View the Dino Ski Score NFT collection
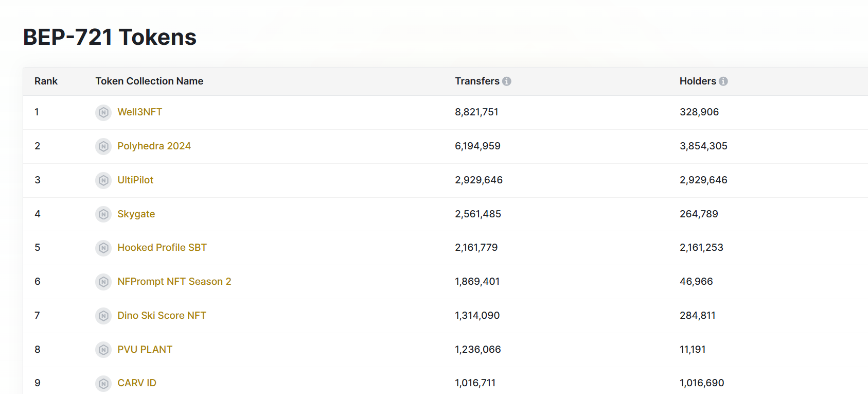Viewport: 868px width, 394px height. click(162, 316)
